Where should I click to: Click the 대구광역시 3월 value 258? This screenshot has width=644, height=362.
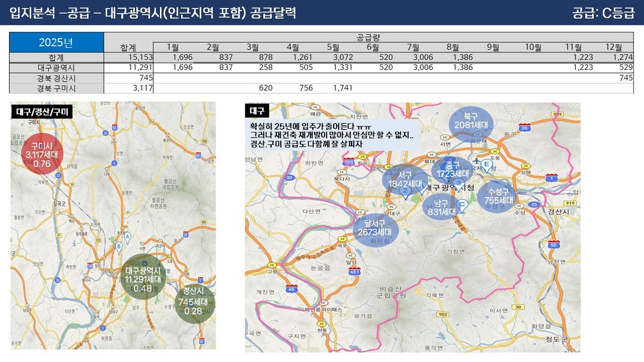pyautogui.click(x=265, y=67)
